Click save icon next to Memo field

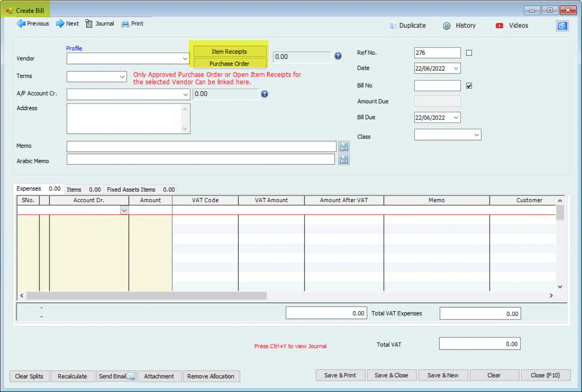pos(344,147)
